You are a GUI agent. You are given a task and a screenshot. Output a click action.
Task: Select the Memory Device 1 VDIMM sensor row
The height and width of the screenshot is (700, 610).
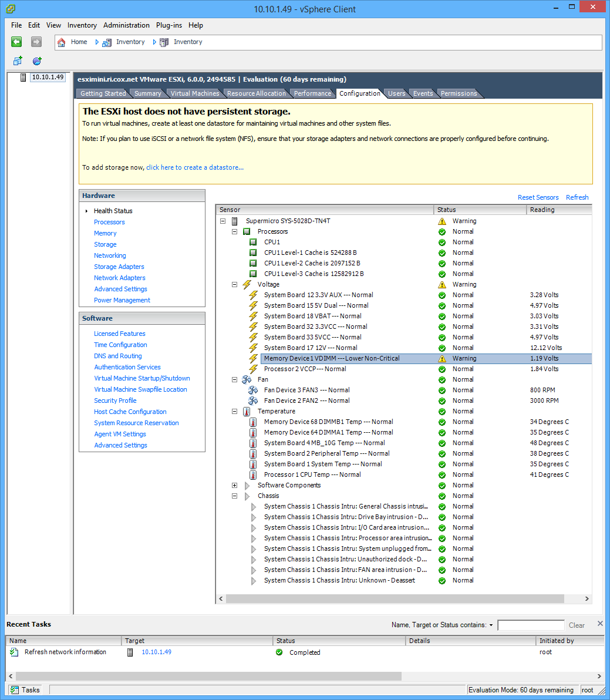point(426,358)
